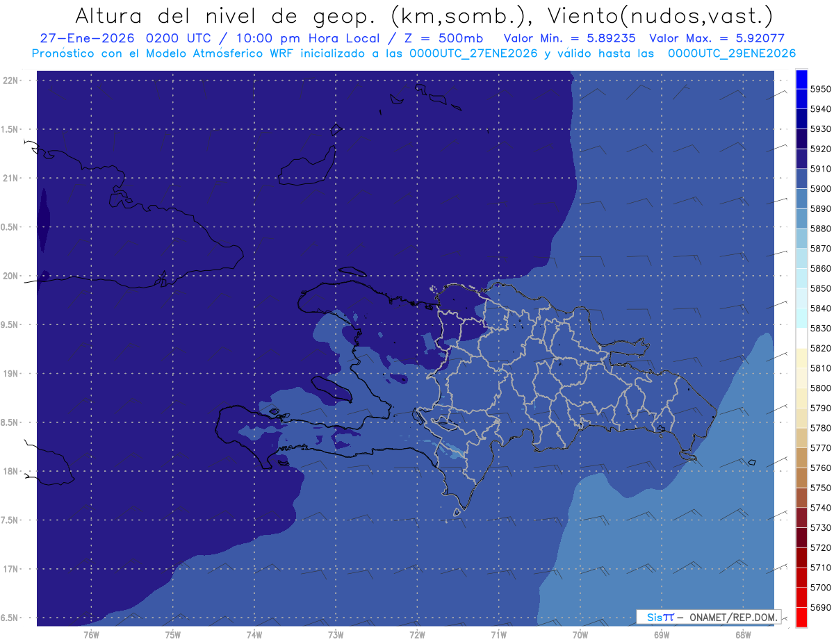Viewport: 834px width, 644px height.
Task: Click the "5900" colorbar value
Action: point(819,189)
